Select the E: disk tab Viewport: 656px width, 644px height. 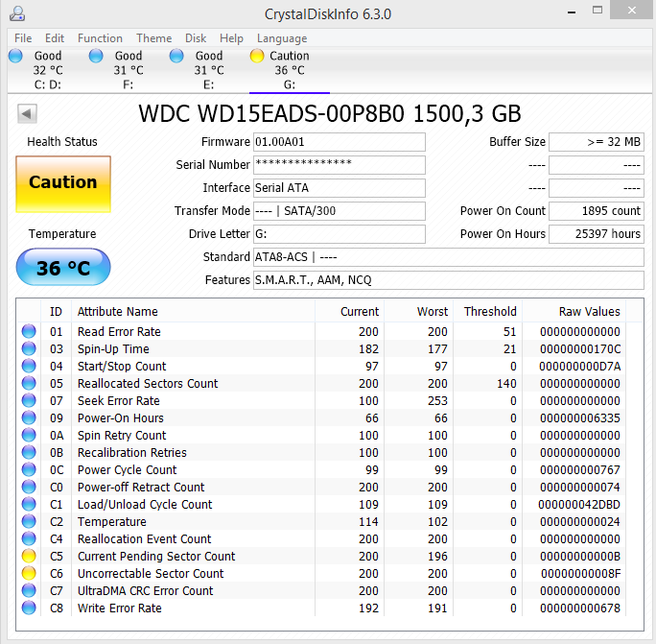click(208, 70)
